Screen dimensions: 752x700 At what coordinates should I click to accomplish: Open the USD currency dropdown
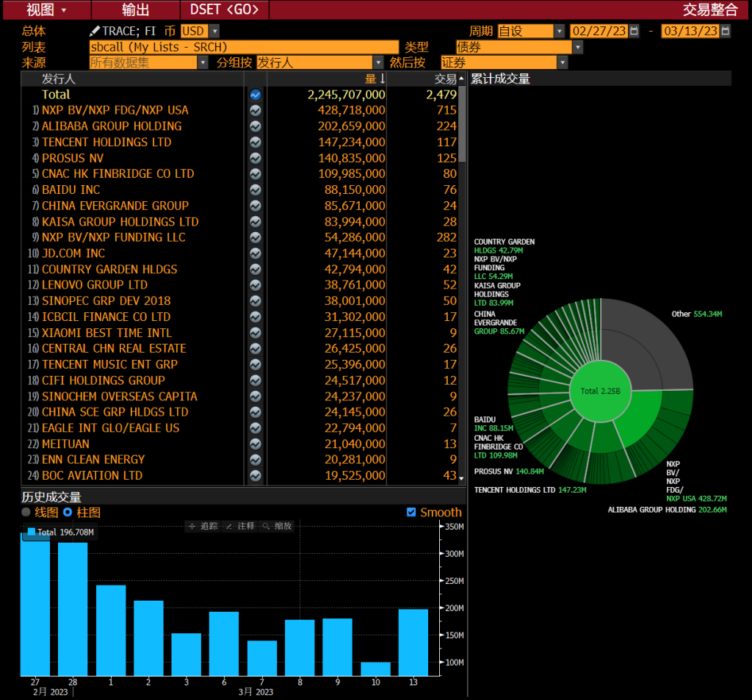(x=214, y=31)
